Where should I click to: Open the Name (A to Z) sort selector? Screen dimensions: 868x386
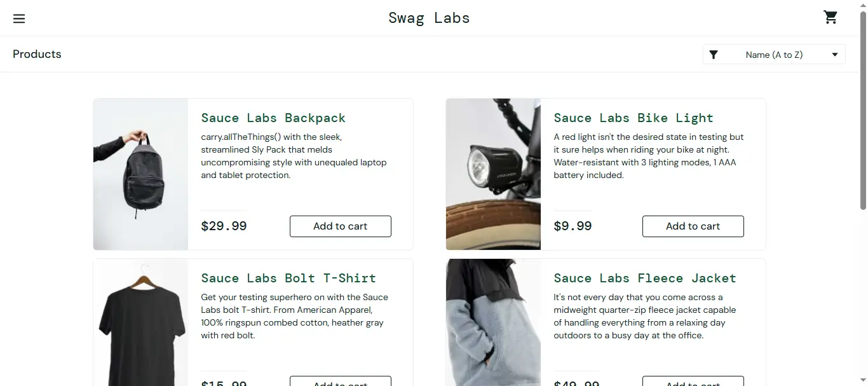(x=774, y=55)
